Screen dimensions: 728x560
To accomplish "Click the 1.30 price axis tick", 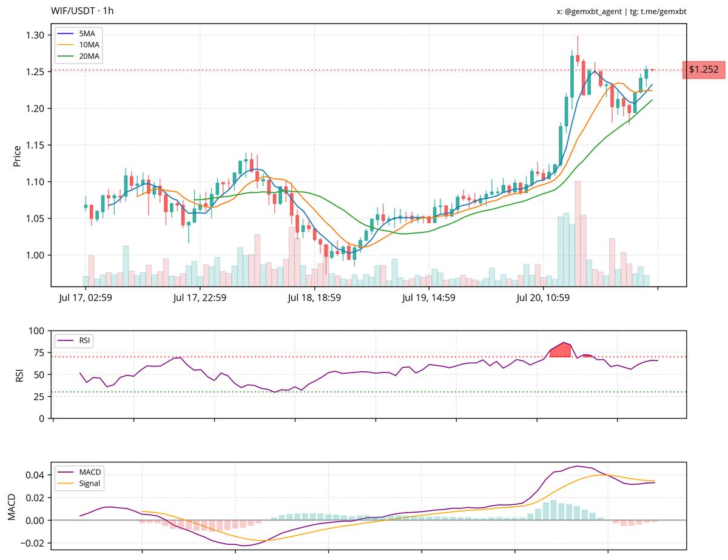I will (36, 35).
